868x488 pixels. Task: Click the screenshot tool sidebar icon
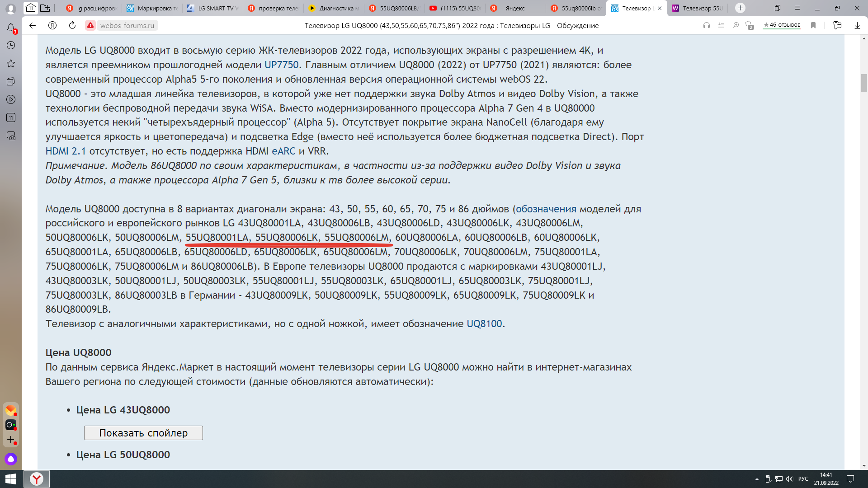pyautogui.click(x=11, y=136)
